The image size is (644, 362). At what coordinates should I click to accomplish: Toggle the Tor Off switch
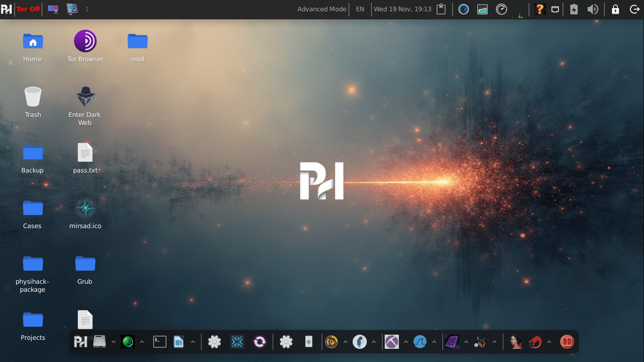coord(28,9)
